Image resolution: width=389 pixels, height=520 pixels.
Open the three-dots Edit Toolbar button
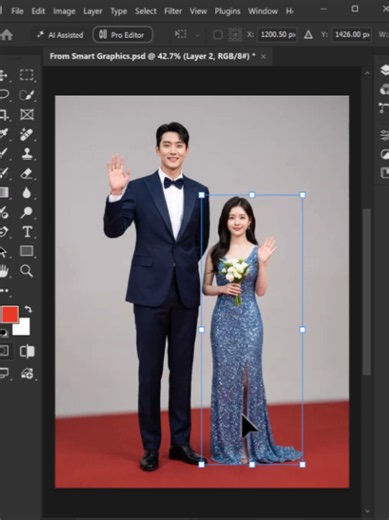(x=4, y=290)
